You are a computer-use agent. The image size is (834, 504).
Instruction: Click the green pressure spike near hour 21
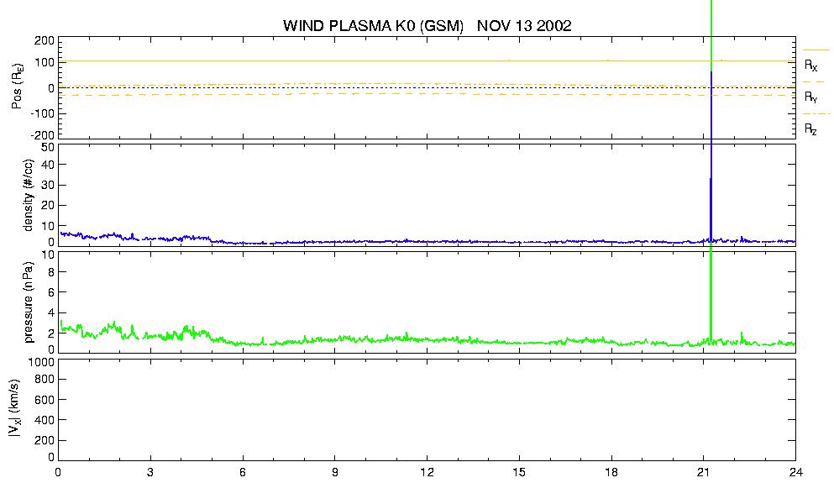click(x=711, y=292)
